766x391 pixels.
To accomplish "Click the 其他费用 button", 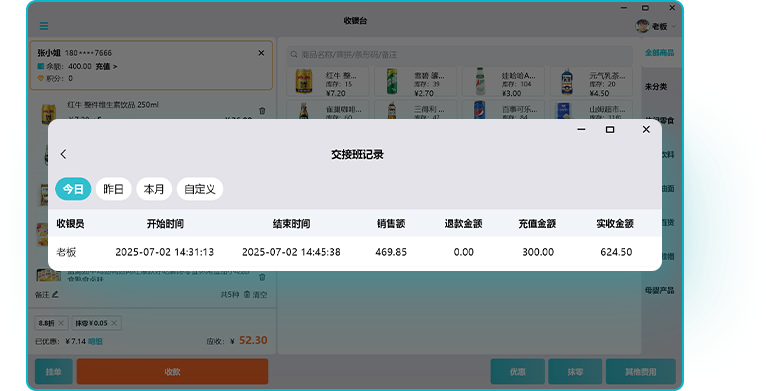I will (640, 371).
